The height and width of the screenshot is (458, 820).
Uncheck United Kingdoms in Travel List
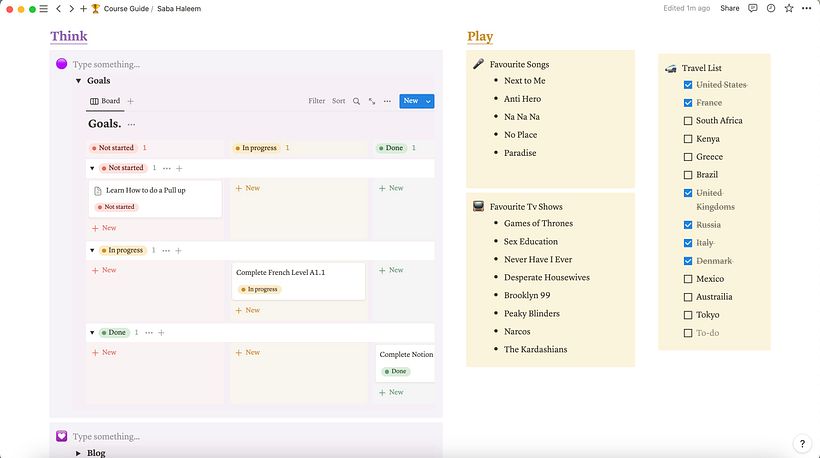688,193
